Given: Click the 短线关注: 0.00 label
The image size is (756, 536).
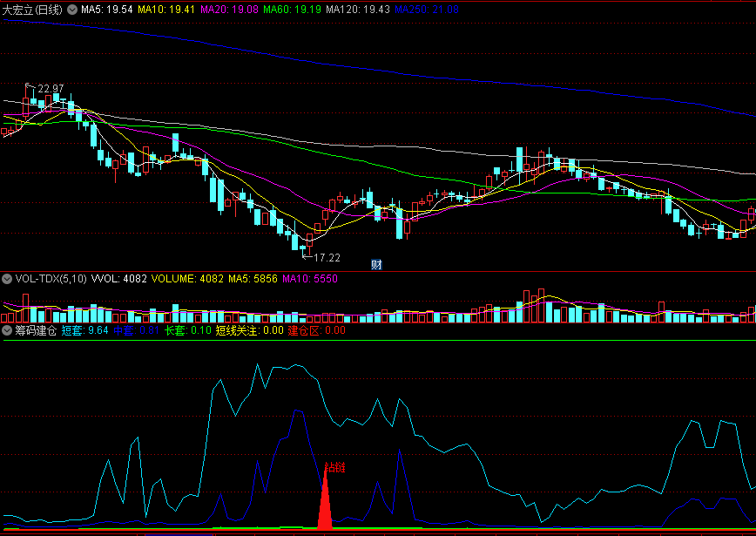Looking at the screenshot, I should click(250, 330).
